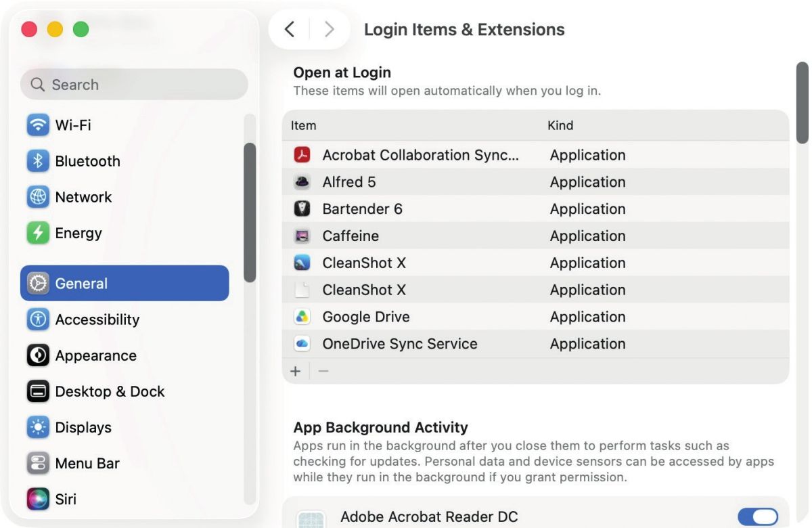Click the Bartender 6 app icon
The width and height of the screenshot is (812, 528).
pyautogui.click(x=302, y=209)
